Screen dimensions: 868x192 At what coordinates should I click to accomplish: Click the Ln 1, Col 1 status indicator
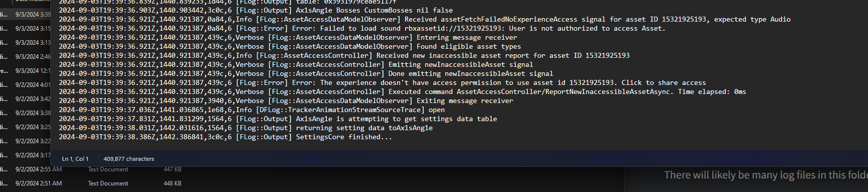point(75,159)
